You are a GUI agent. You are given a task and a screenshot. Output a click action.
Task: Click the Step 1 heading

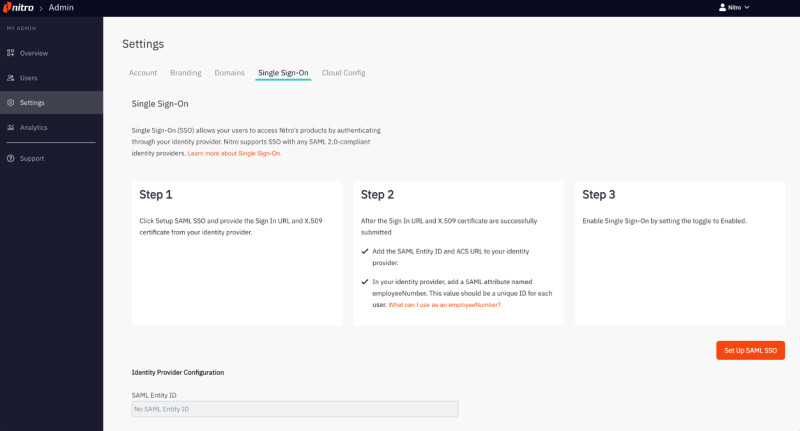pyautogui.click(x=156, y=194)
